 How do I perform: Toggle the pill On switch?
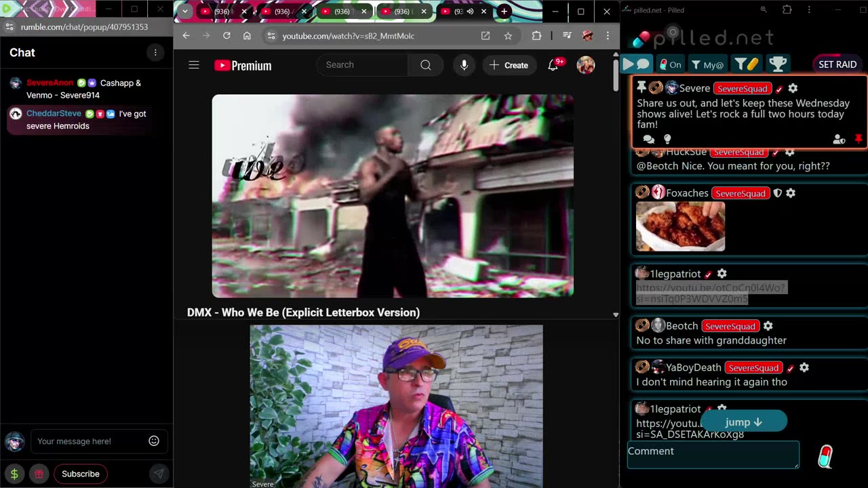point(670,64)
